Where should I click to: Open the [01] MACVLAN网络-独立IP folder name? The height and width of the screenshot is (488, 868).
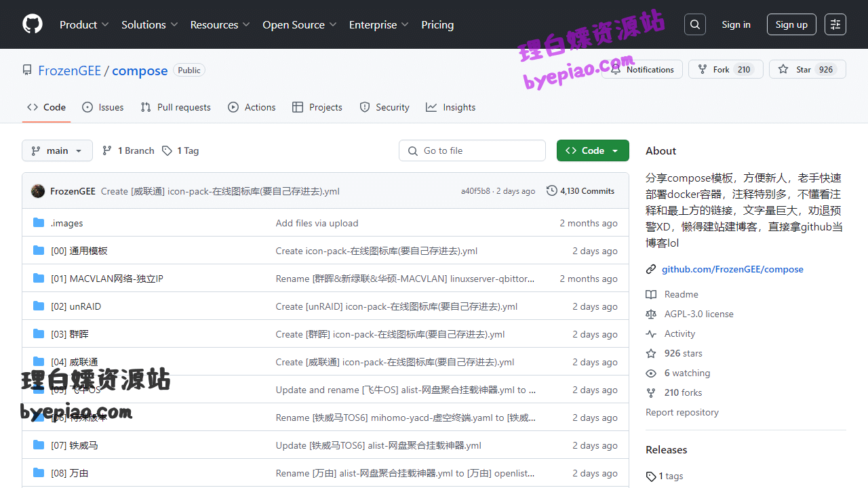pyautogui.click(x=107, y=279)
